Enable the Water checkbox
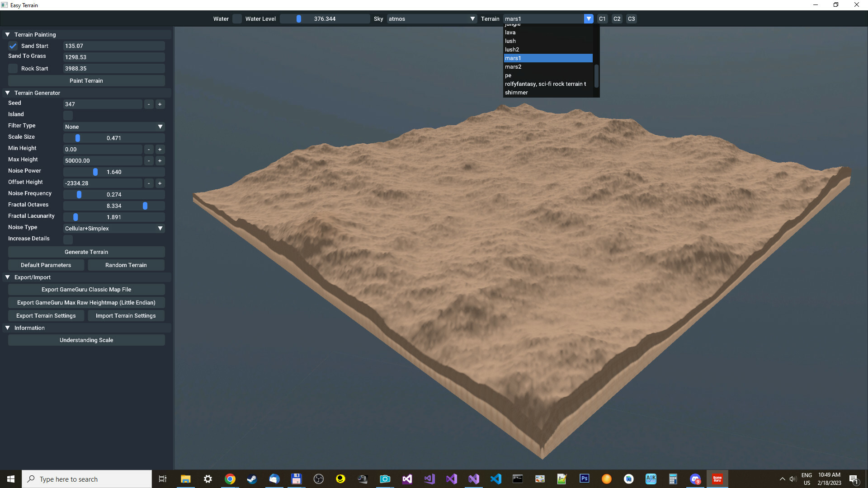This screenshot has width=868, height=488. click(237, 19)
